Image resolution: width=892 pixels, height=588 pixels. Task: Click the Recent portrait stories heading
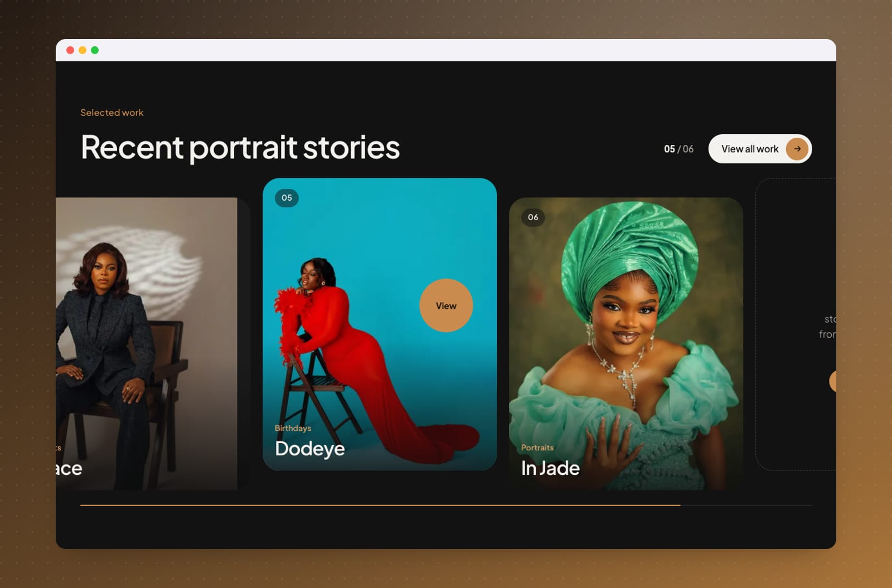point(240,147)
